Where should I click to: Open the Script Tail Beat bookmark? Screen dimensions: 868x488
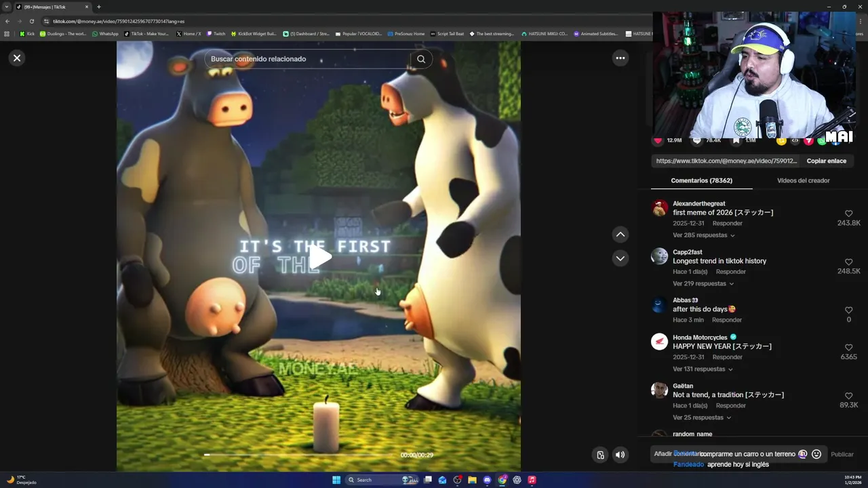click(x=447, y=33)
